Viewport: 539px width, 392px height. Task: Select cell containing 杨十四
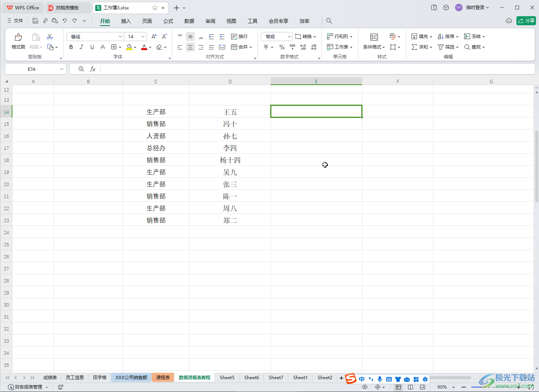pos(230,160)
